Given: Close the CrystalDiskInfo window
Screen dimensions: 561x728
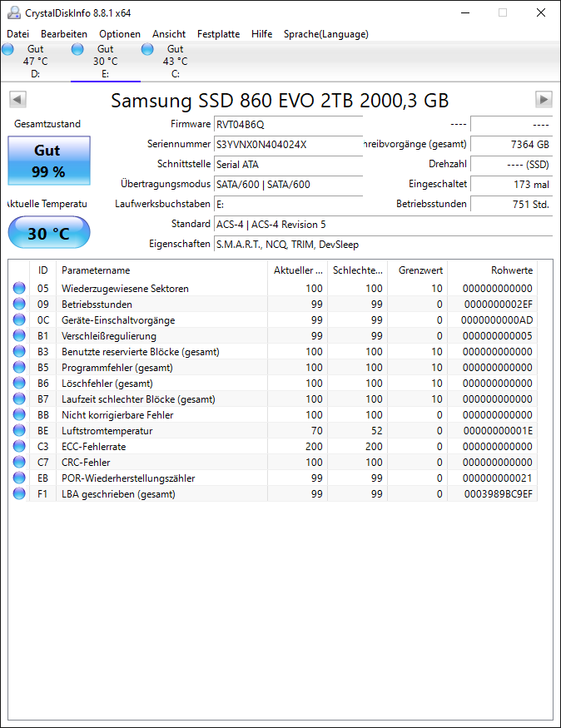Looking at the screenshot, I should 541,13.
